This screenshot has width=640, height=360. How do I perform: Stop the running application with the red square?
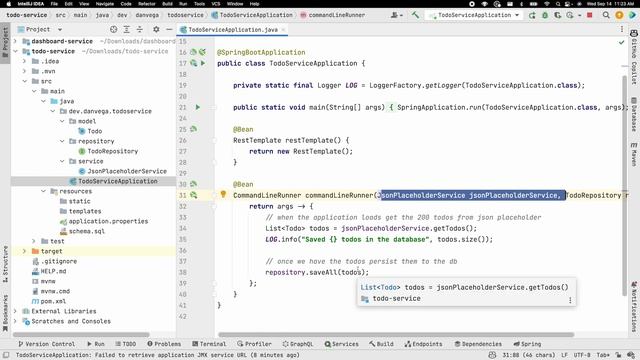pyautogui.click(x=590, y=15)
